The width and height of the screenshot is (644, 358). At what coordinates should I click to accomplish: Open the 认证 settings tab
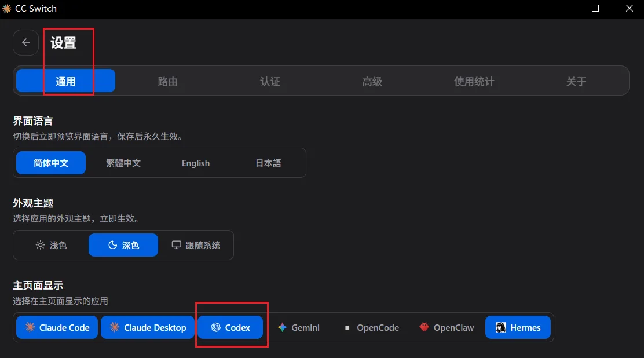(x=270, y=81)
